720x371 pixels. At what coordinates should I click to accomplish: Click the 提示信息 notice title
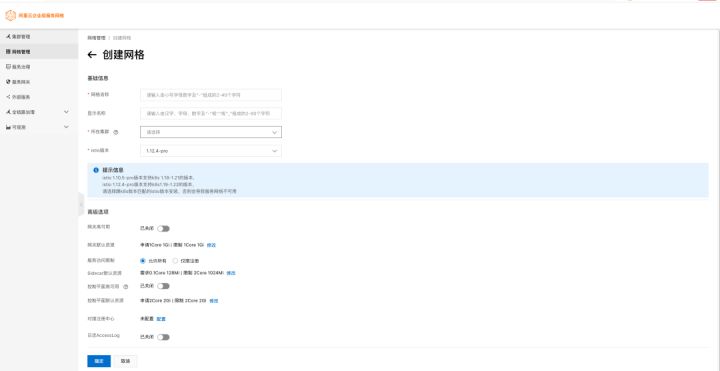[112, 170]
